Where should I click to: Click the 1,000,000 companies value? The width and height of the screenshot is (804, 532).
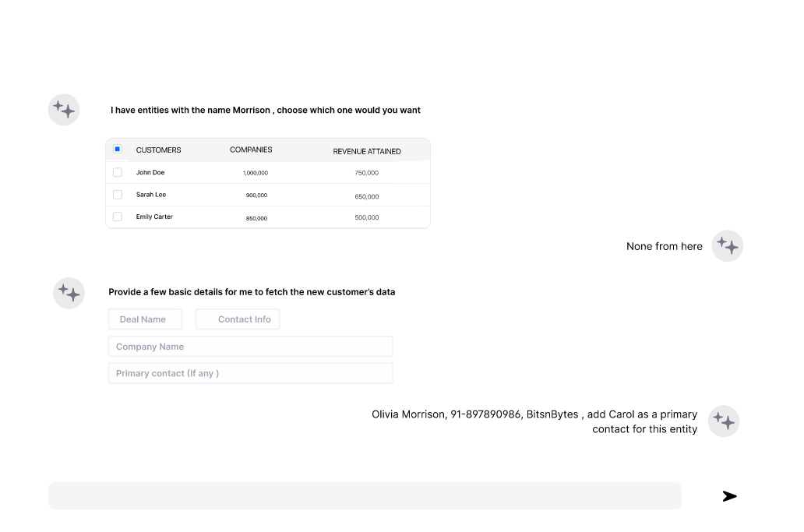[256, 173]
